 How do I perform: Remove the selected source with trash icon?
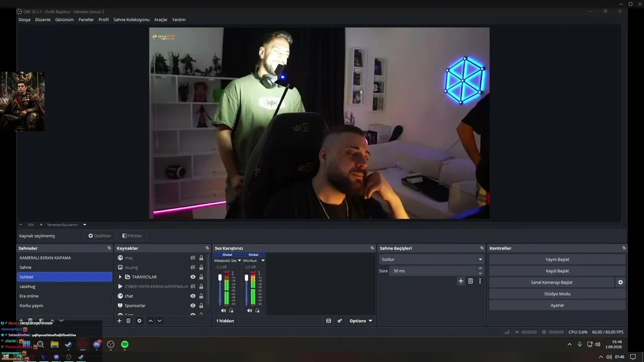(128, 321)
